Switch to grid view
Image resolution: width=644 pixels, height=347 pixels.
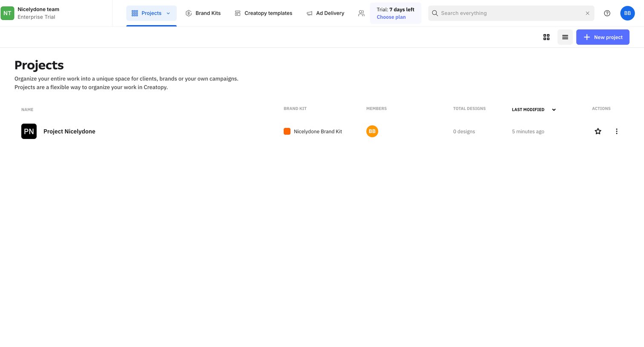pos(546,37)
